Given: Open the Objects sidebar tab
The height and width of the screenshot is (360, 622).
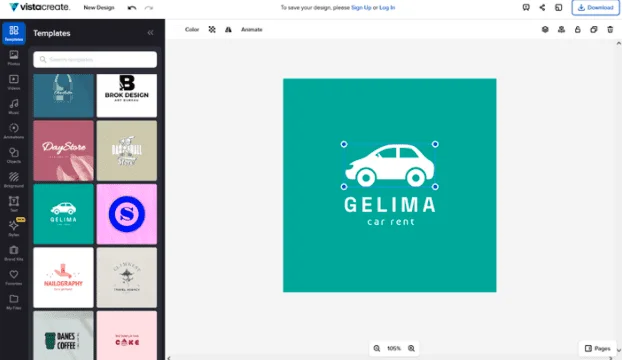Looking at the screenshot, I should pos(14,155).
